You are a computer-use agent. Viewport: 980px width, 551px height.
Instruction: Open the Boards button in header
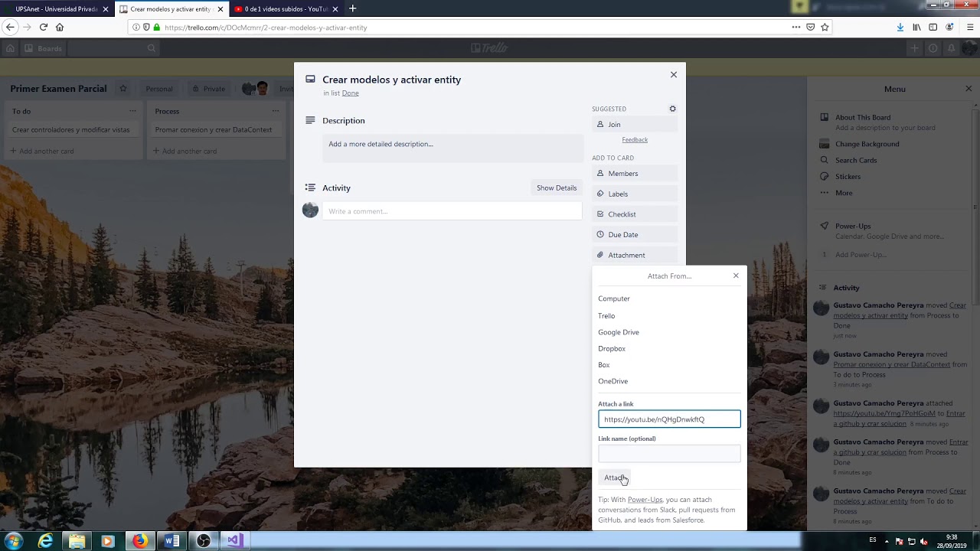pyautogui.click(x=43, y=48)
